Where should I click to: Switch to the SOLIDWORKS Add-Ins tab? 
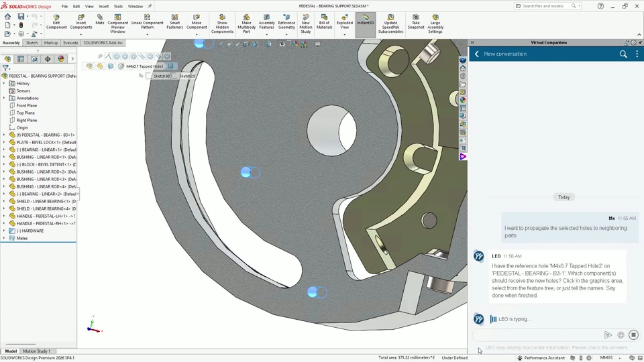click(103, 43)
